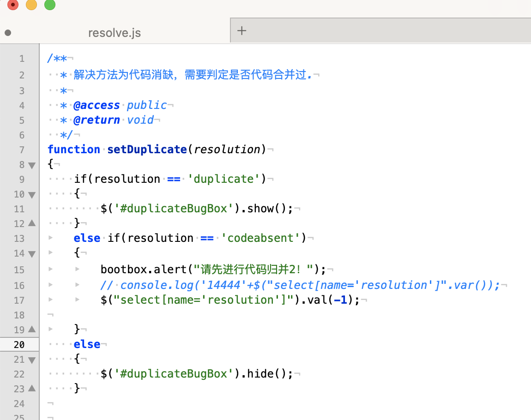Click the unsaved-changes dot on the resolve.js tab
The width and height of the screenshot is (531, 420).
7,33
